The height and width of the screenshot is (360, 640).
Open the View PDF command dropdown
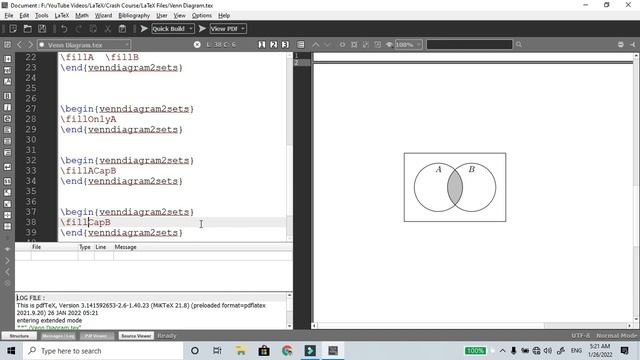pos(228,29)
